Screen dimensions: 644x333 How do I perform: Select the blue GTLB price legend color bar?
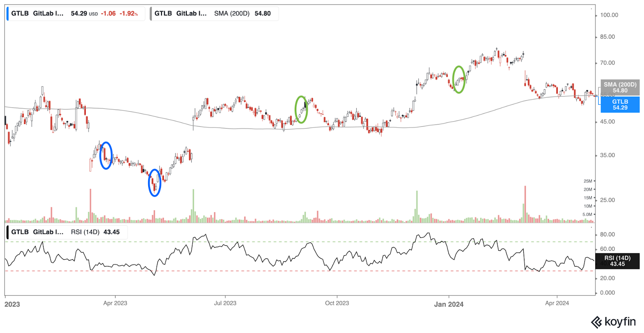[x=8, y=13]
